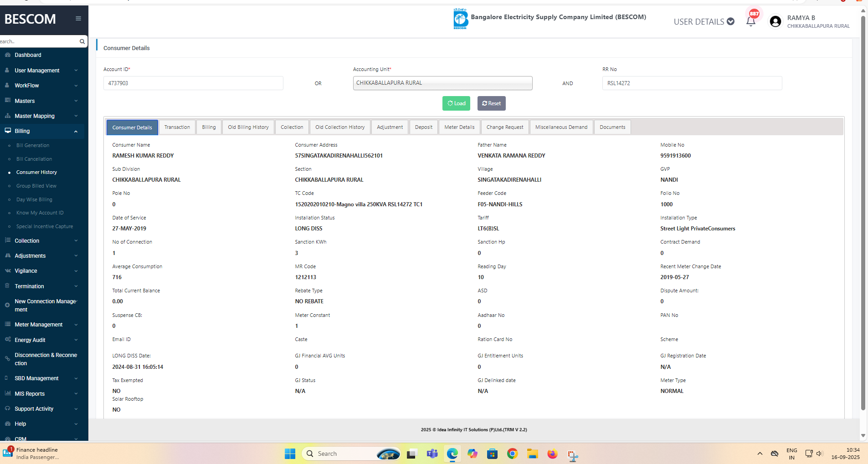Open Know My Account ID

40,213
